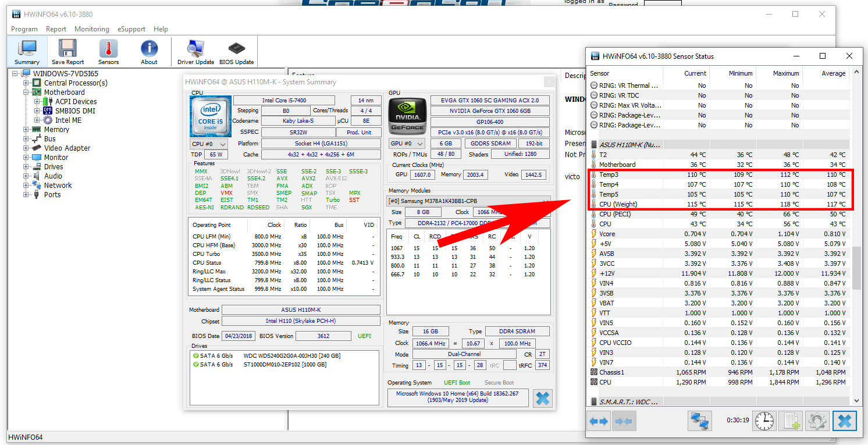
Task: Launch BIOS Update from toolbar
Action: pyautogui.click(x=236, y=52)
